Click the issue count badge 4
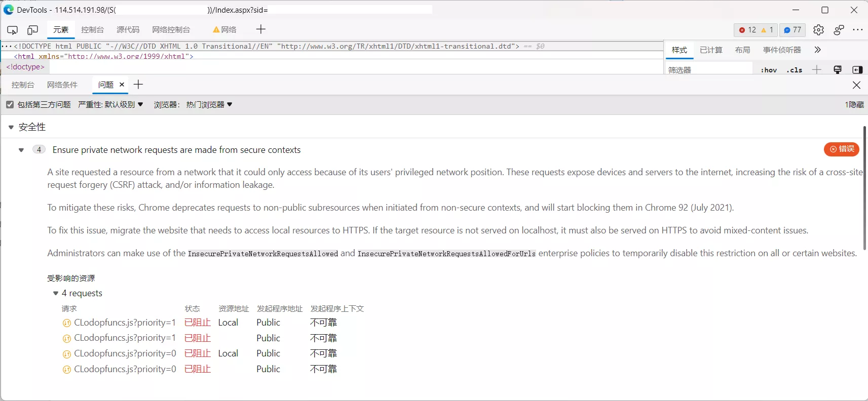Viewport: 868px width, 401px height. (x=39, y=149)
